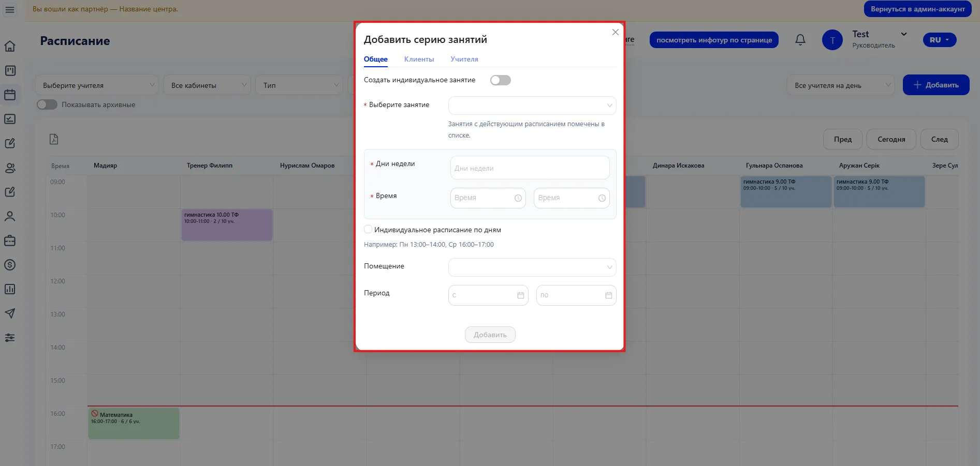Click the end Время input field
The image size is (980, 466).
click(x=572, y=198)
